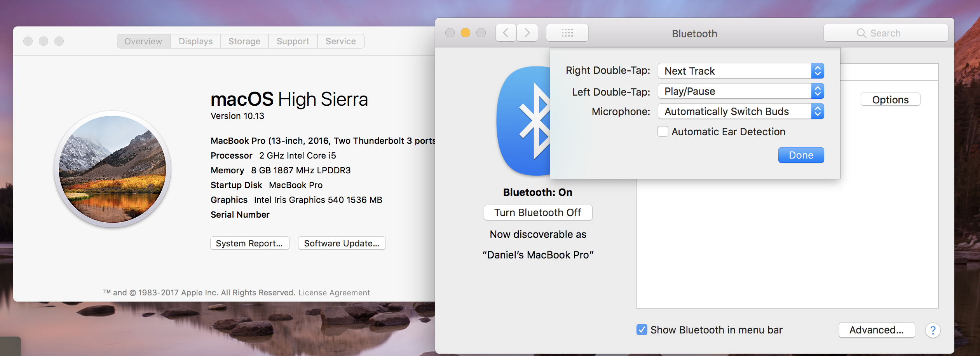Click the High Sierra mountain image

click(112, 169)
